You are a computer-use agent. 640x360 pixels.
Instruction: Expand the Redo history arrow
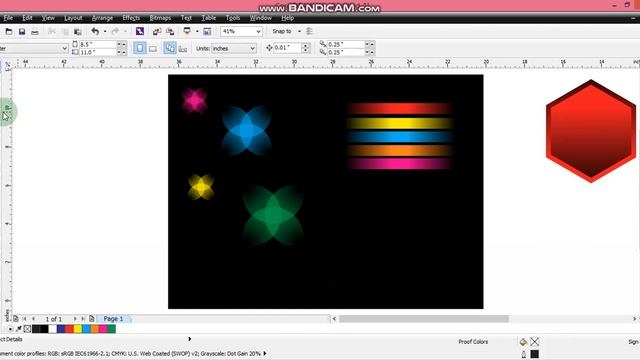(125, 31)
